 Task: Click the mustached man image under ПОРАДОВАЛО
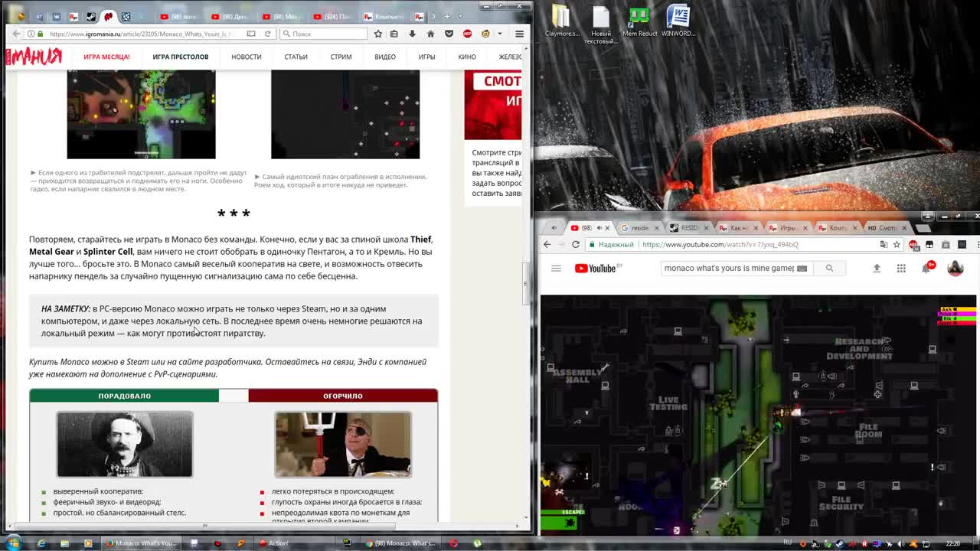(x=124, y=444)
